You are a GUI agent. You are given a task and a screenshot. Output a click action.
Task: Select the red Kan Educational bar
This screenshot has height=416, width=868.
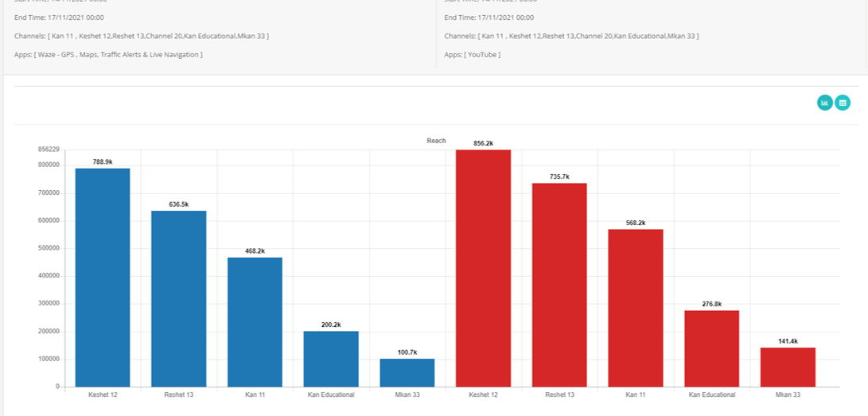[x=712, y=348]
